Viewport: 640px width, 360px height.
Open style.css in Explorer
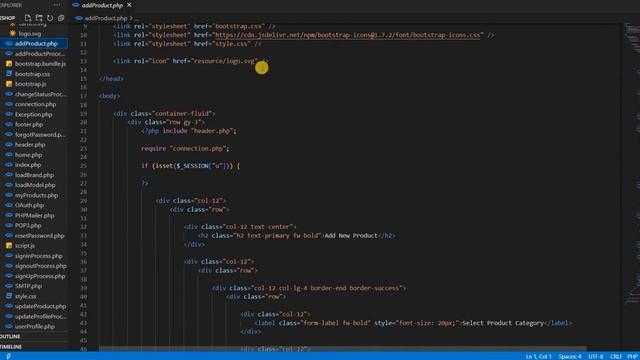pyautogui.click(x=25, y=296)
